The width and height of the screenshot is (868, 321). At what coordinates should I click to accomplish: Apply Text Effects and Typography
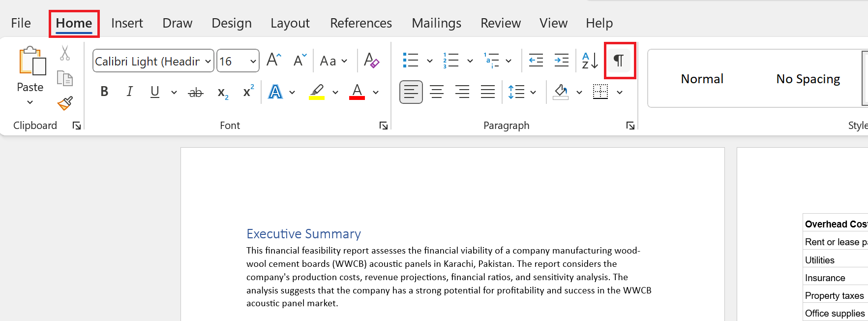pos(275,92)
